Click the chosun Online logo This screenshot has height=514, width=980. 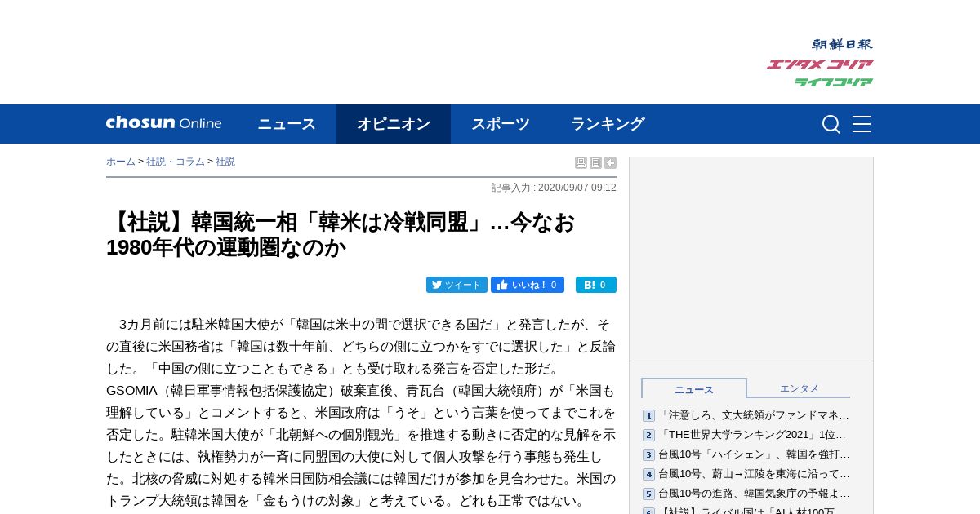pos(163,123)
